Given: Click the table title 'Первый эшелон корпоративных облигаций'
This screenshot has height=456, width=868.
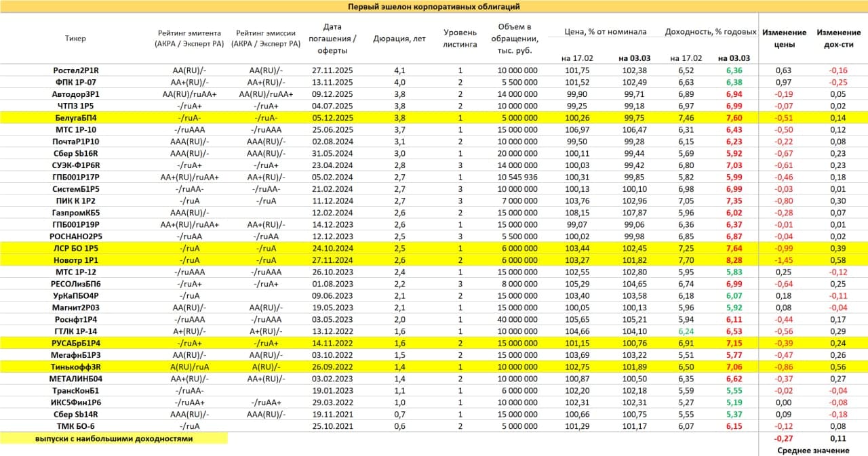Looking at the screenshot, I should 434,7.
